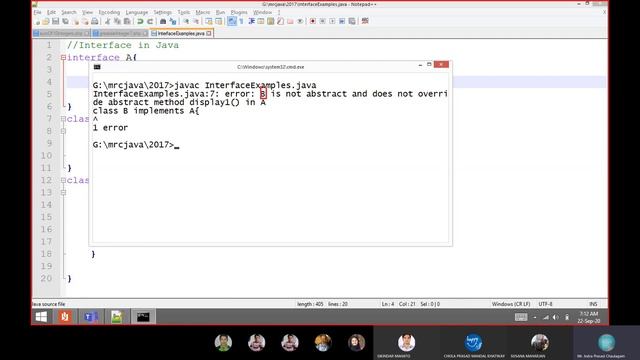Click the on-screen keyboard tray icon
The width and height of the screenshot is (640, 360).
[521, 317]
